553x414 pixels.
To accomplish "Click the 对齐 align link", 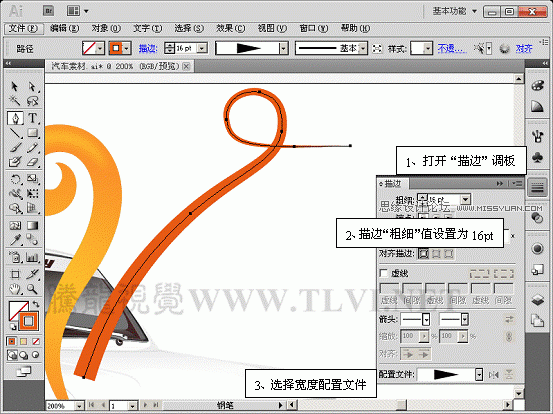I will pos(524,48).
